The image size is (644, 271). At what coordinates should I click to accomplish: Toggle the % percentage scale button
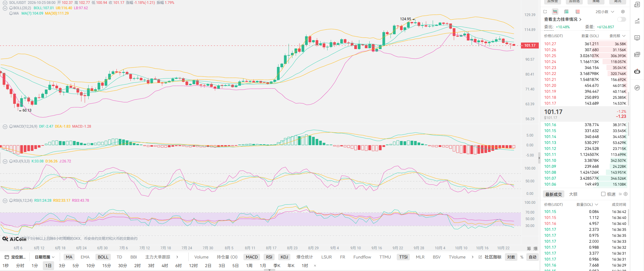(522, 257)
